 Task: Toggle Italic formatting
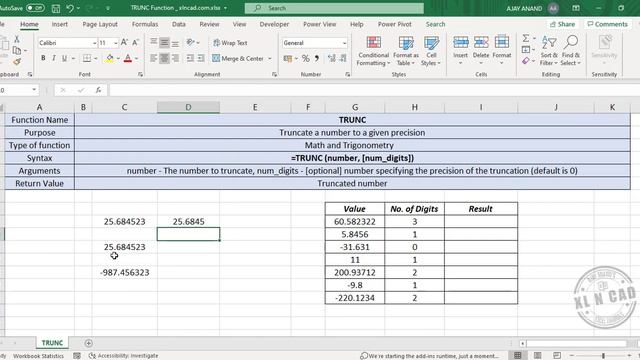tap(53, 58)
